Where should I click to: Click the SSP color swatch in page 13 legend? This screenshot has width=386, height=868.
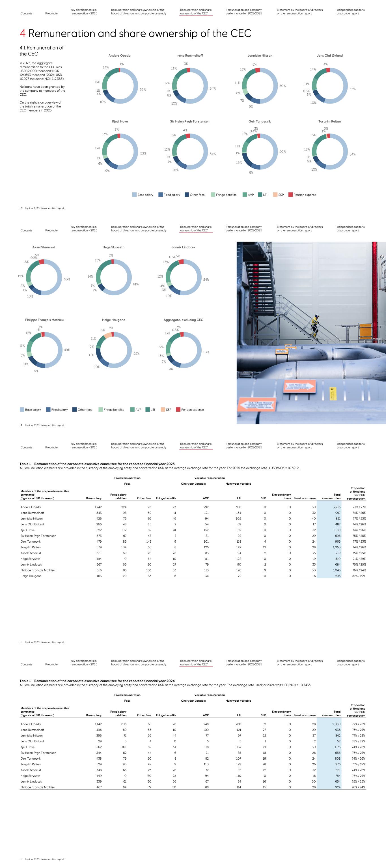[275, 195]
